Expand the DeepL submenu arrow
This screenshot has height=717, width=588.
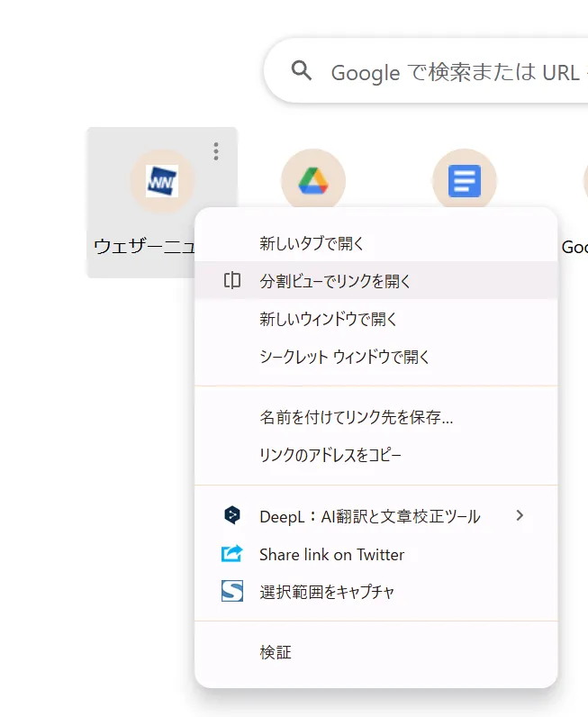coord(520,516)
